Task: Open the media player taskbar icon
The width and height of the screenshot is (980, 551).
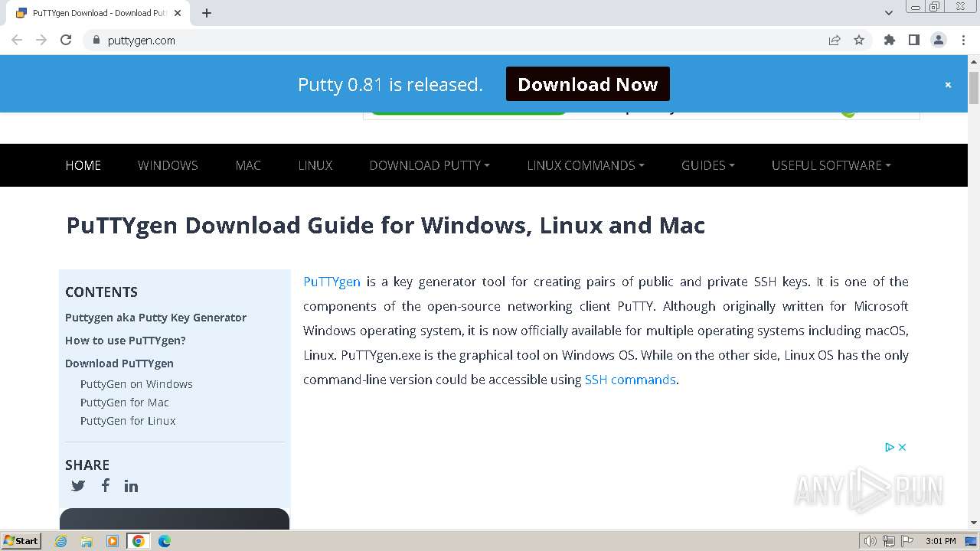Action: [x=113, y=541]
